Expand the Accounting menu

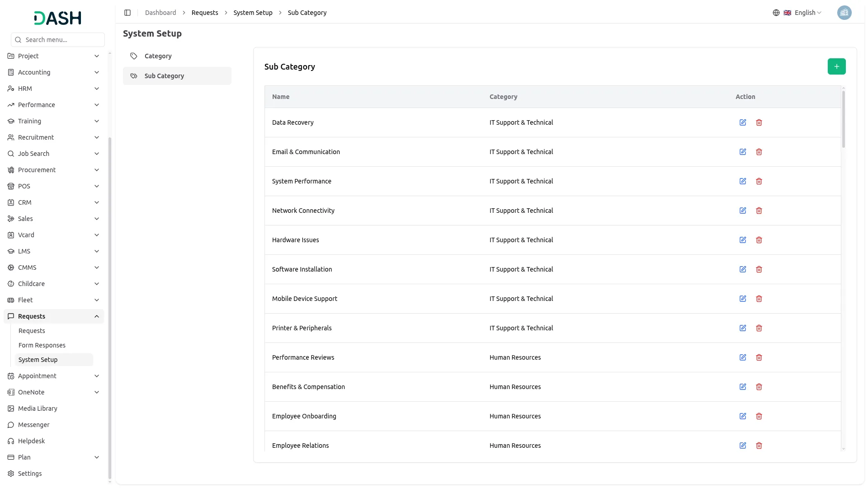point(53,72)
